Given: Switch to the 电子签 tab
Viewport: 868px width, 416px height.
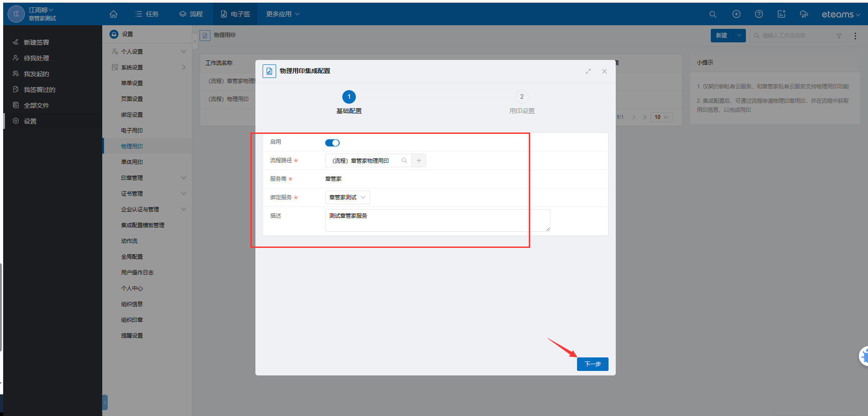Looking at the screenshot, I should (x=235, y=14).
